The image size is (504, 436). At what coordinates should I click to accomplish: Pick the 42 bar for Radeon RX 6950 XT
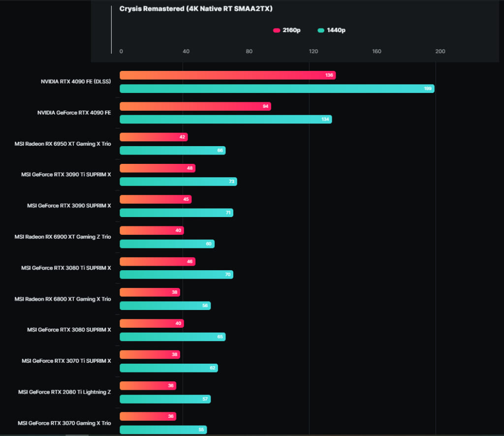(154, 137)
